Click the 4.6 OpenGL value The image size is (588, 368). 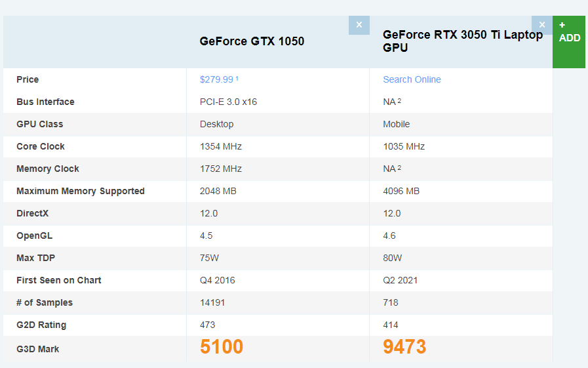click(389, 235)
